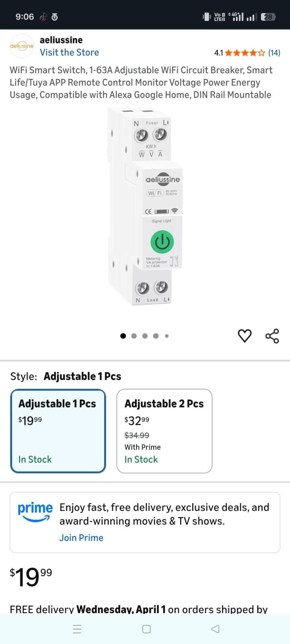Viewport: 290px width, 644px height.
Task: Tap the circuit breaker product image
Action: coord(145,207)
